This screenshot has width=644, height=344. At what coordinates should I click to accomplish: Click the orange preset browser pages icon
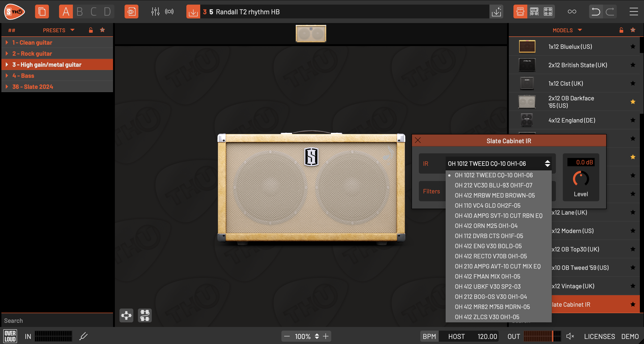point(42,12)
